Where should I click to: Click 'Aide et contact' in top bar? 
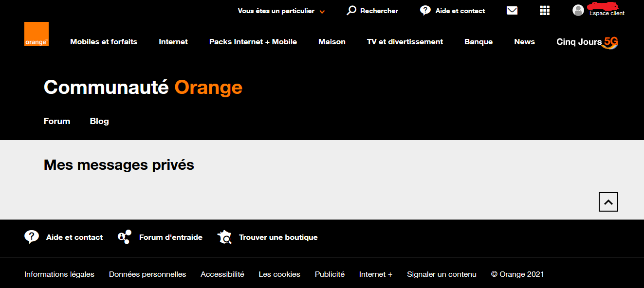point(460,11)
